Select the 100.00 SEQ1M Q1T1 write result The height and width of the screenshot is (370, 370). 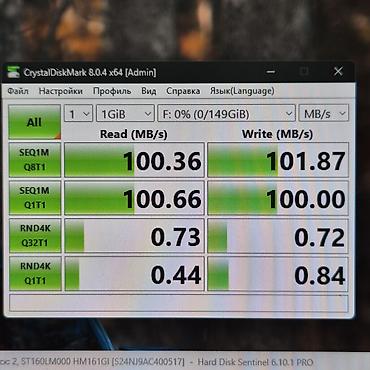[278, 198]
